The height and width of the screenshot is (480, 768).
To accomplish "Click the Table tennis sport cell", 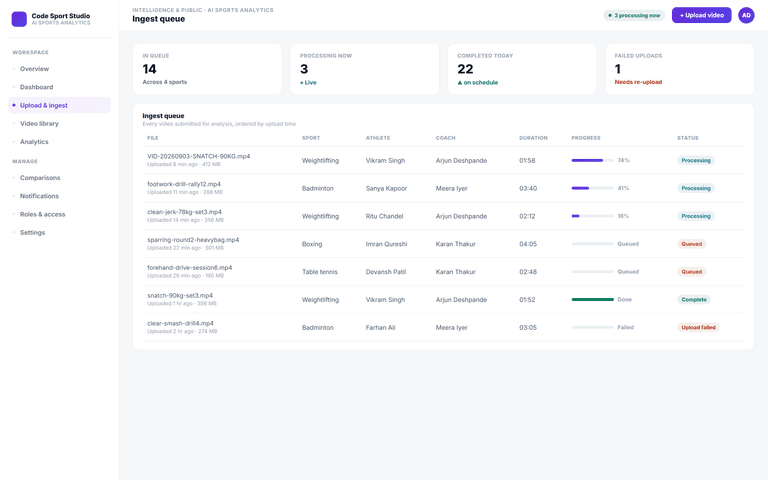I will [x=320, y=272].
